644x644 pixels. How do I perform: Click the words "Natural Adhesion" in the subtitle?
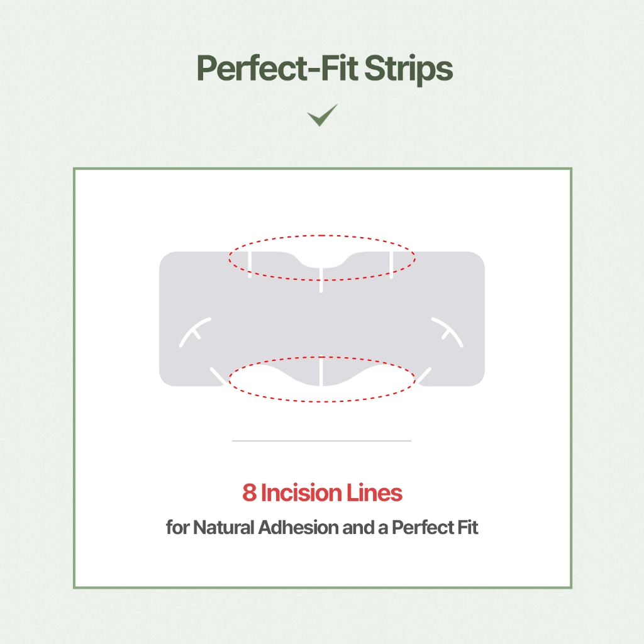click(x=265, y=527)
